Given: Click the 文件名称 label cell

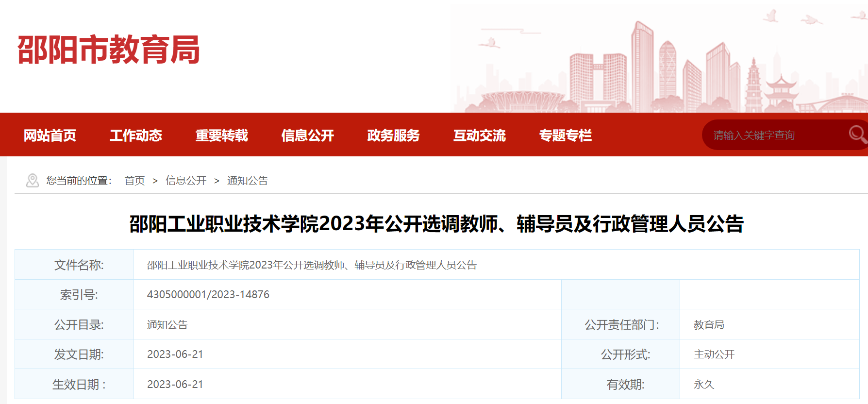Looking at the screenshot, I should 74,265.
